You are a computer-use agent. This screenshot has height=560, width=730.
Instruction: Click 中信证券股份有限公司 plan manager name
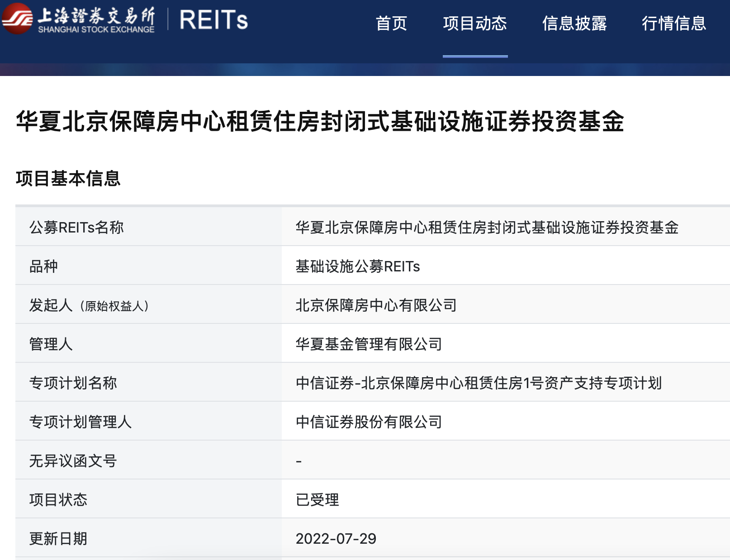tap(369, 422)
